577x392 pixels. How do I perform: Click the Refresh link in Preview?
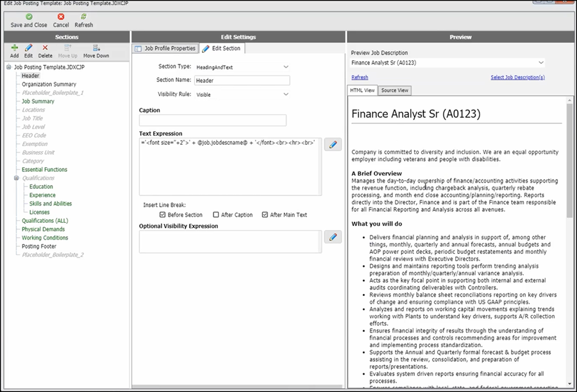(x=360, y=78)
